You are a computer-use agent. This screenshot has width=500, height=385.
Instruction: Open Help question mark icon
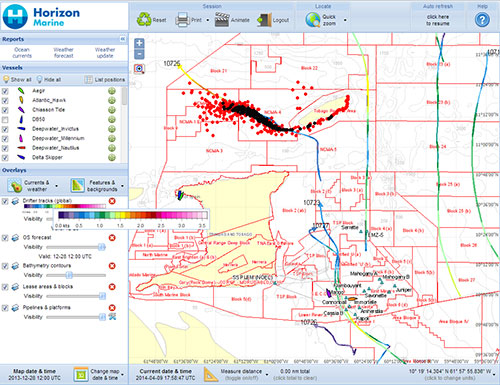pos(482,20)
